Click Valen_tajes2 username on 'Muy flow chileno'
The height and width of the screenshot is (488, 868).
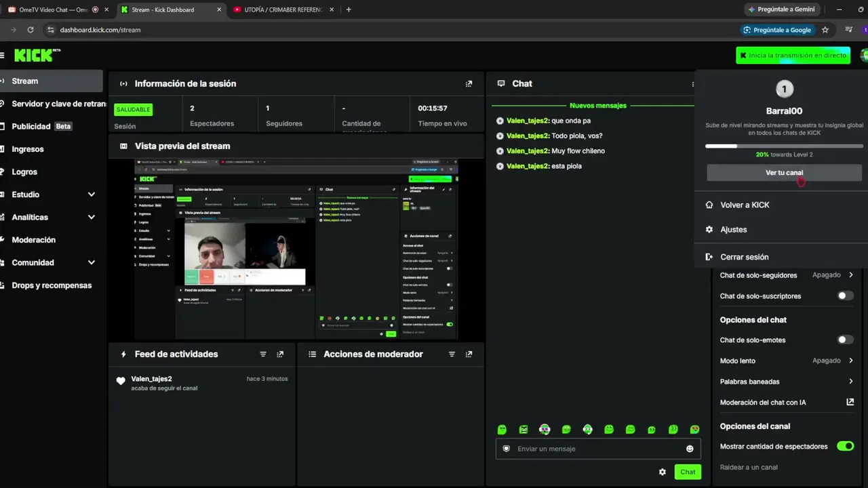click(x=528, y=151)
